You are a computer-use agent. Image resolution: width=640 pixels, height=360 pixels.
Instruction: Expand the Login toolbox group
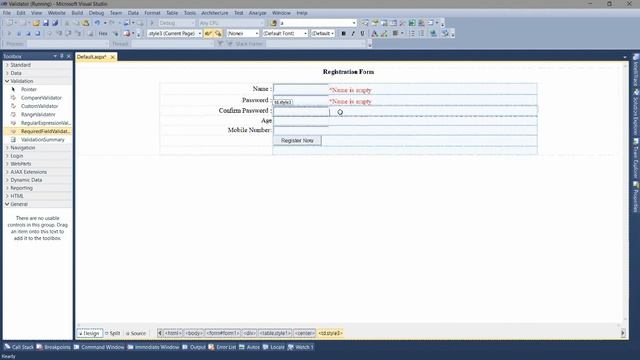pyautogui.click(x=7, y=156)
